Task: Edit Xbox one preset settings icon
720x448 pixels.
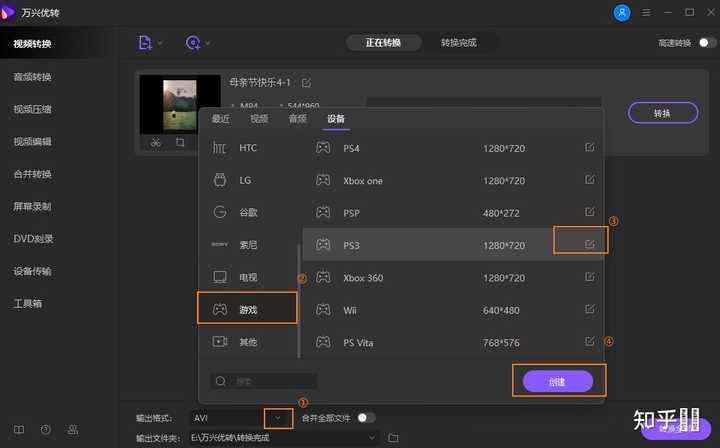Action: pyautogui.click(x=590, y=179)
